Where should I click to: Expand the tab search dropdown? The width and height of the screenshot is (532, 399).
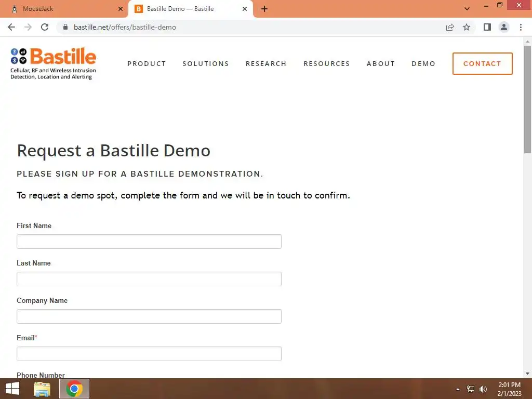tap(467, 9)
